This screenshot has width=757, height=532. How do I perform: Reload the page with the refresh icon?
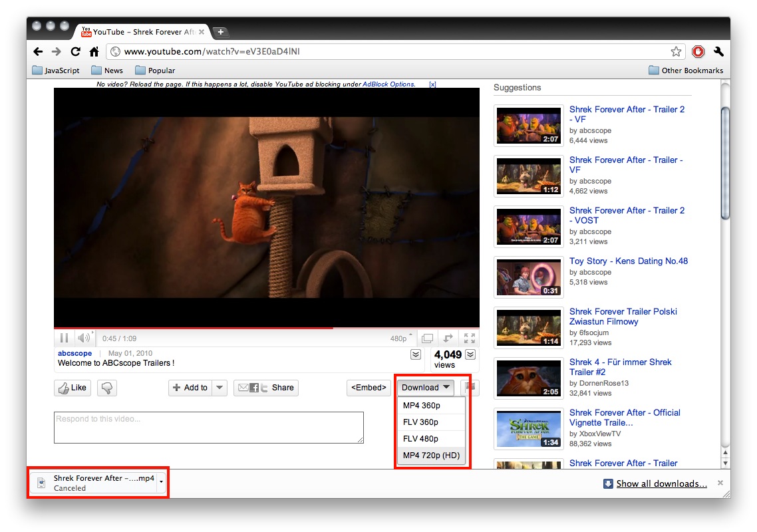point(75,52)
